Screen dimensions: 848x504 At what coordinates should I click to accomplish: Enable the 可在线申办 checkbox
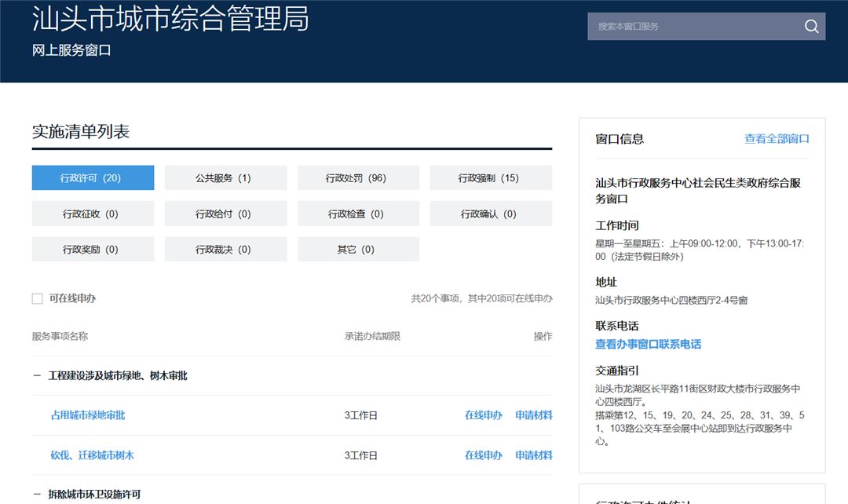click(x=38, y=298)
